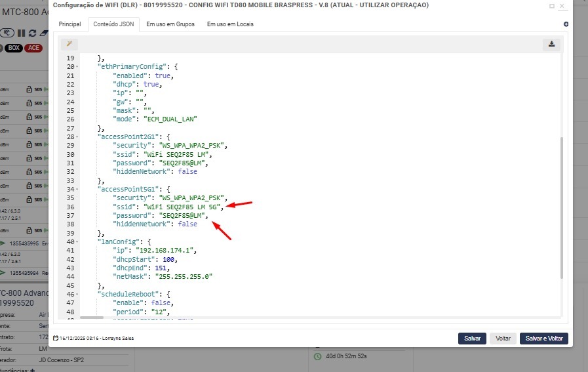
Task: Click the plus circle icon near tabs
Action: coord(566,24)
